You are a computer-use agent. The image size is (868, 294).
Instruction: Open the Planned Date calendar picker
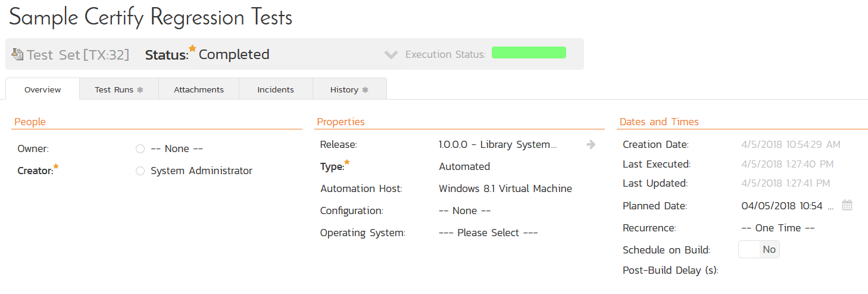point(847,205)
